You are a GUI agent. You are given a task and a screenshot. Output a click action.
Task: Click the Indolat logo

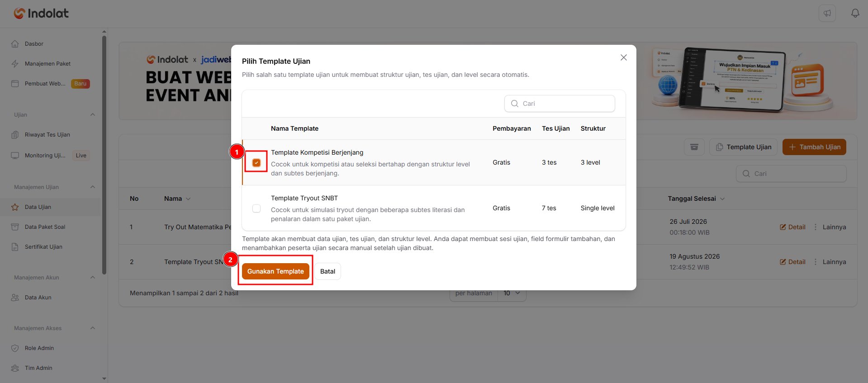point(41,14)
